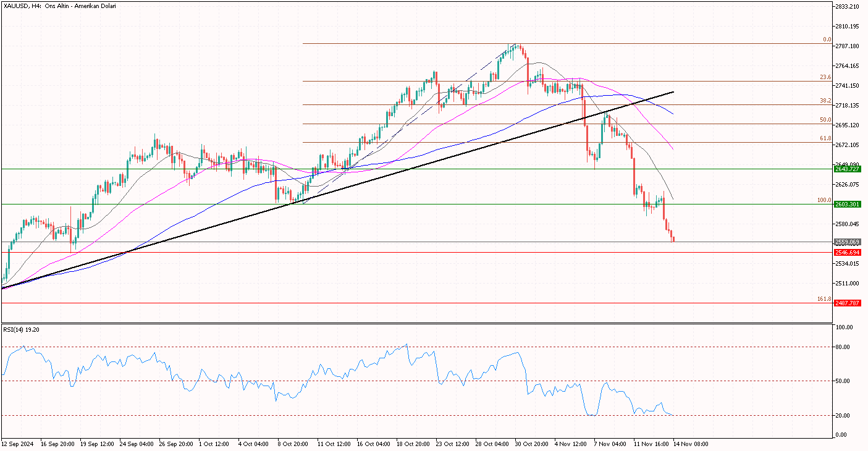Click the red 2487.787 price tag

click(848, 303)
